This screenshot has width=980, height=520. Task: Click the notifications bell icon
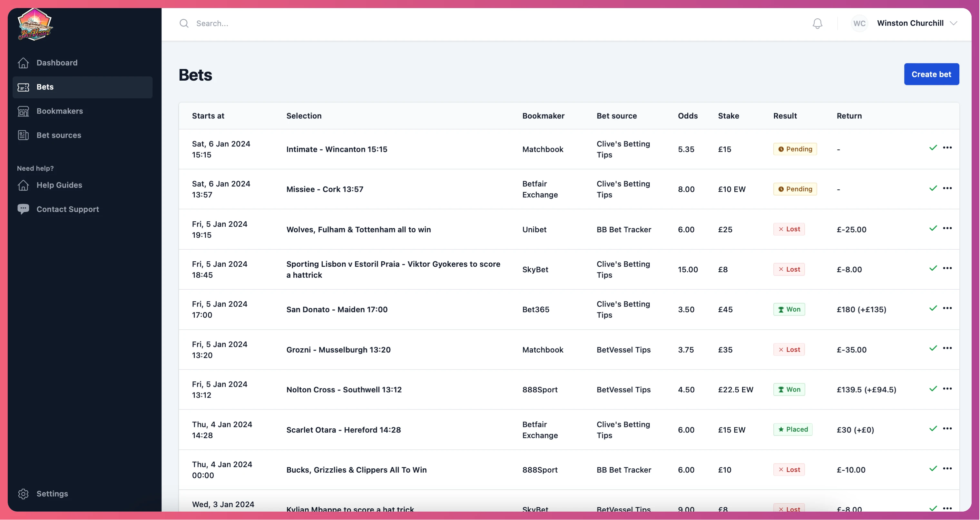[817, 24]
